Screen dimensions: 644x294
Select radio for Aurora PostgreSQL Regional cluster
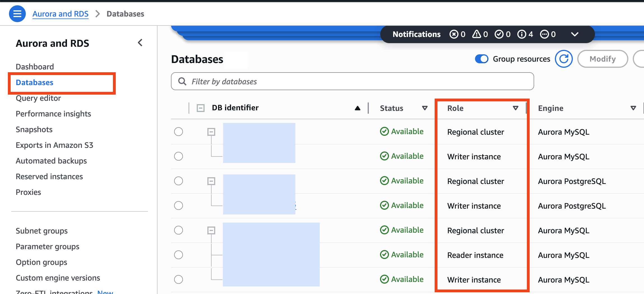(x=179, y=181)
